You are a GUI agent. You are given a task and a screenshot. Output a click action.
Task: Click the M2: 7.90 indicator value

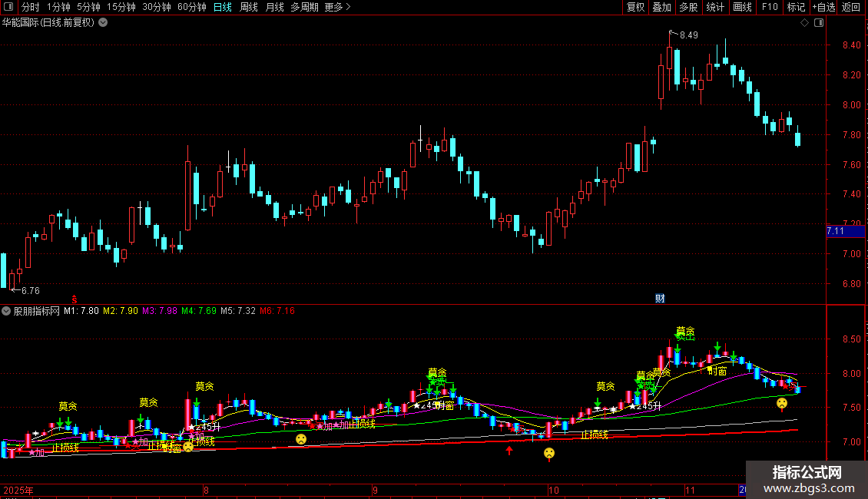click(121, 311)
